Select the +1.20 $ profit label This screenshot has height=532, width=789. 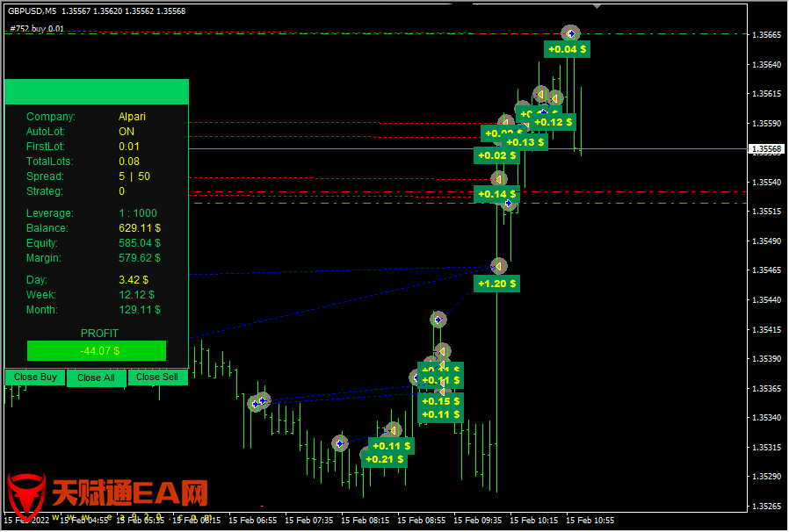tap(496, 284)
